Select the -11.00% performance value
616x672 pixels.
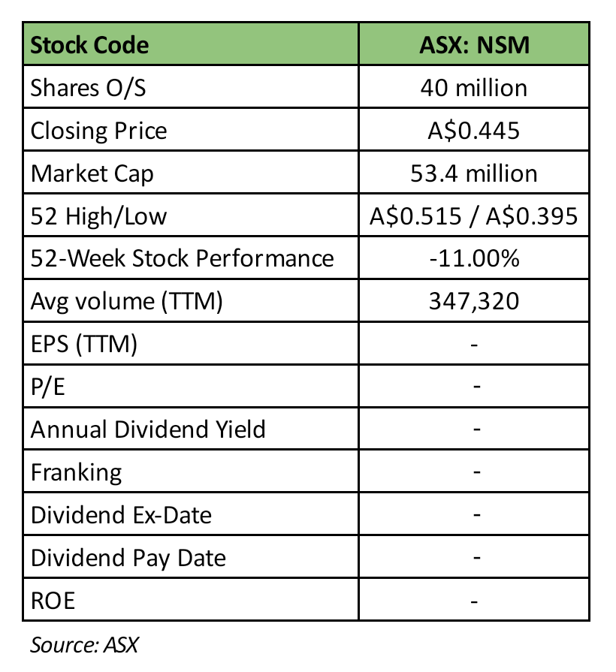click(x=474, y=258)
